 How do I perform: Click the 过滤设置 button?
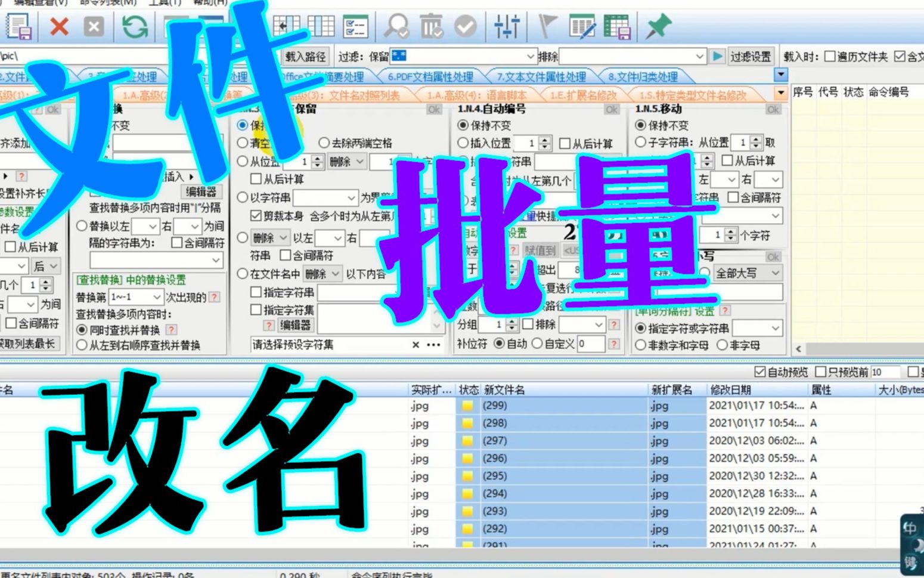pos(751,57)
